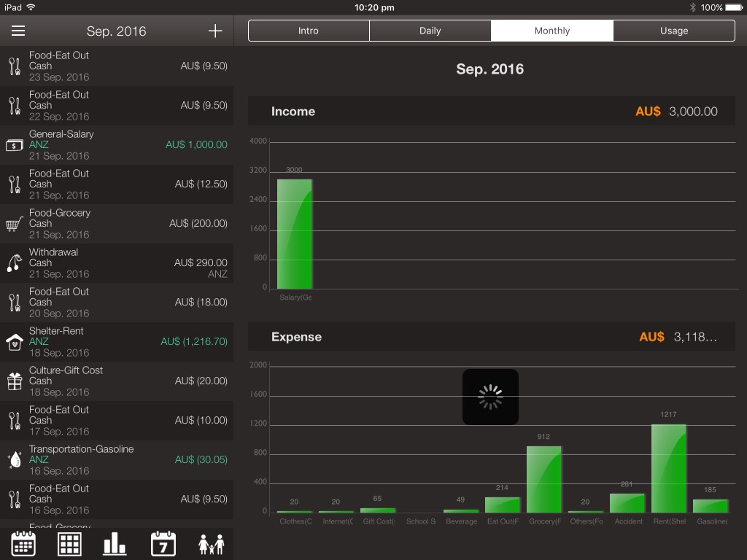Tap the Shelter-Rent house icon
The width and height of the screenshot is (747, 560).
coord(15,341)
